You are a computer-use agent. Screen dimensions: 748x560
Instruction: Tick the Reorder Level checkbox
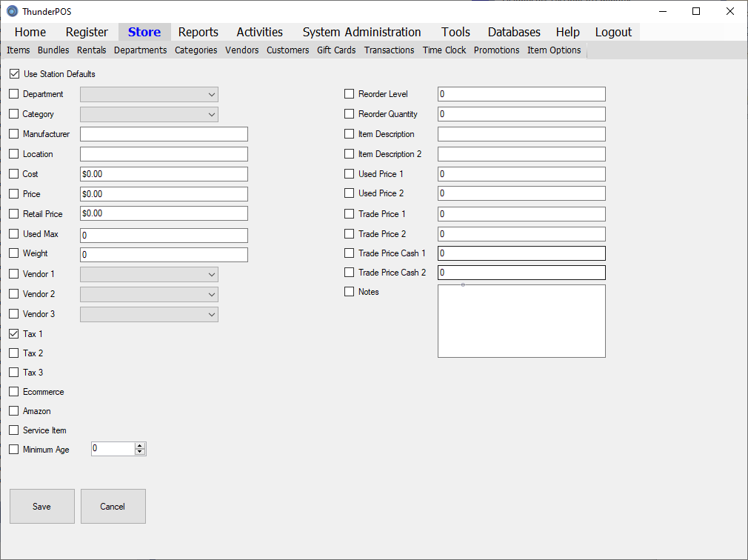click(x=350, y=94)
